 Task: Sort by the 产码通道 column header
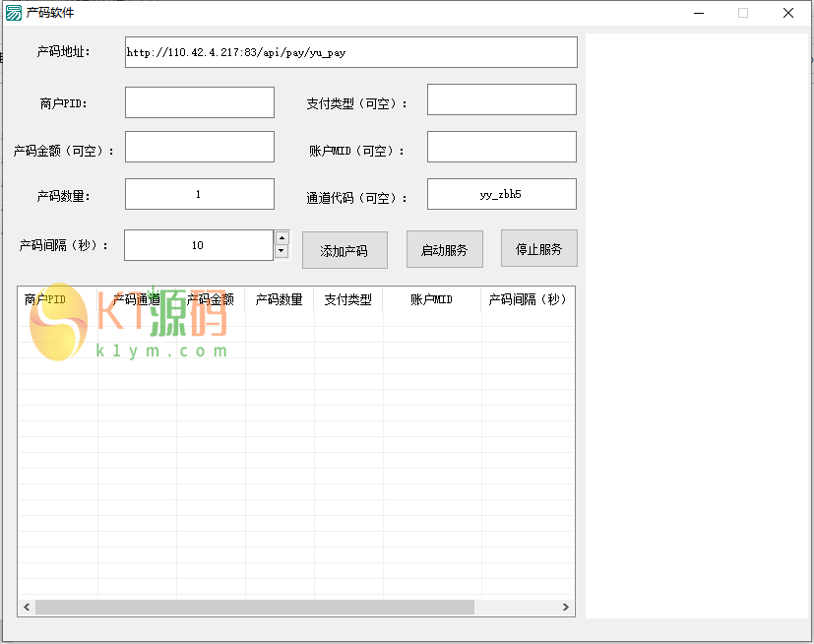click(137, 299)
